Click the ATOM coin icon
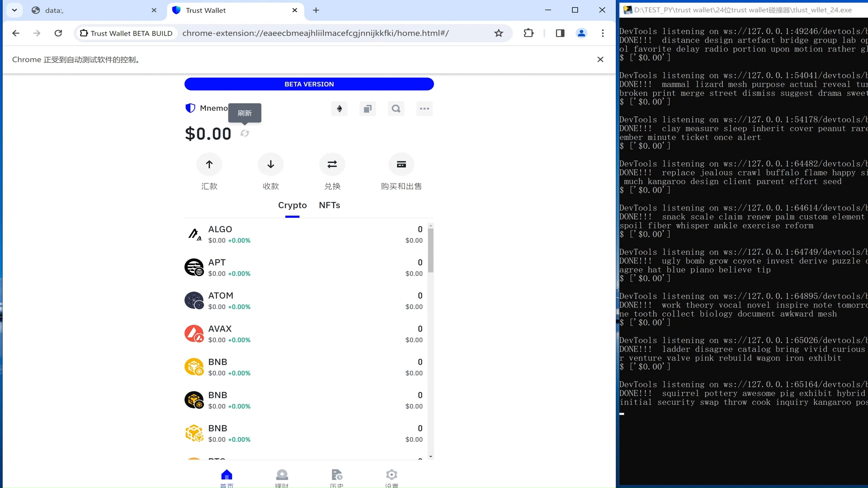Screen dimensions: 868x488 194,300
